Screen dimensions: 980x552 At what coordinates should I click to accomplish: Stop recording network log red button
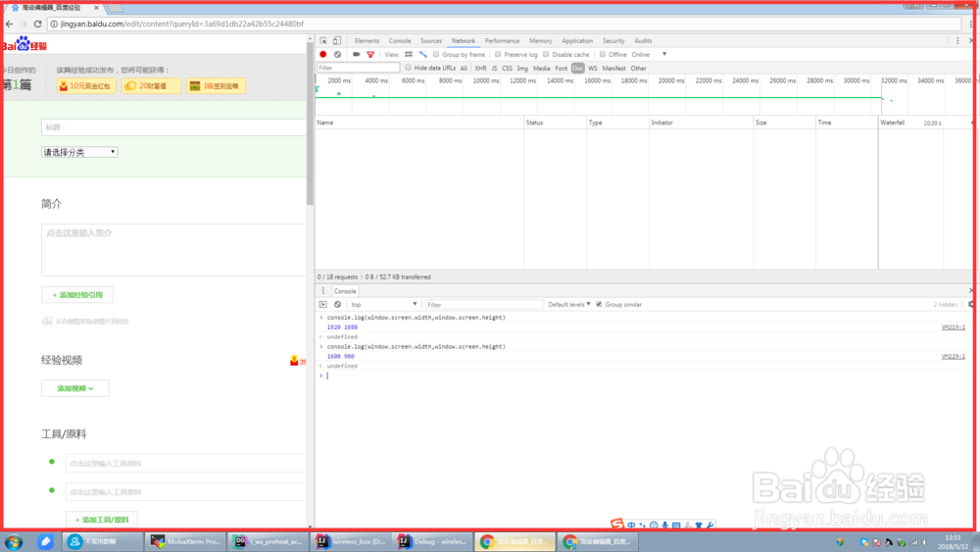pyautogui.click(x=323, y=54)
